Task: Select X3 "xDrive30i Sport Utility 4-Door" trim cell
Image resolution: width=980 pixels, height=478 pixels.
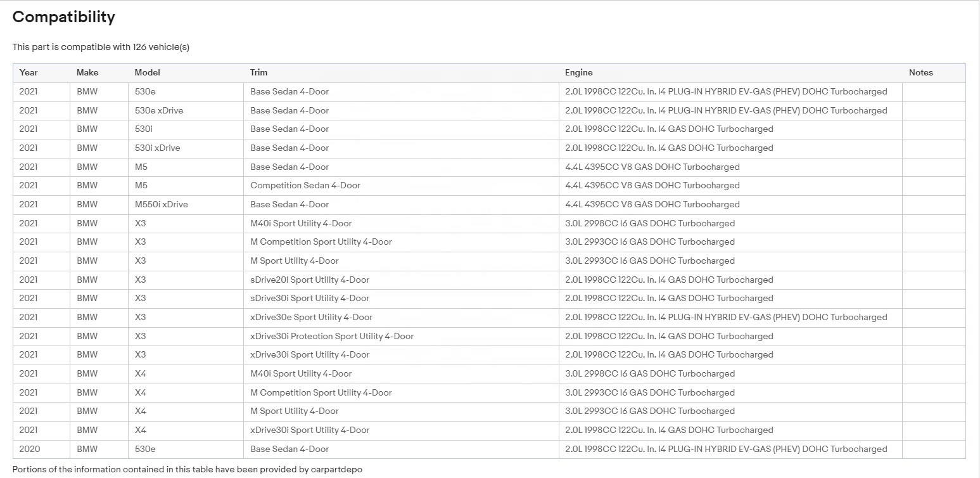Action: [x=310, y=354]
